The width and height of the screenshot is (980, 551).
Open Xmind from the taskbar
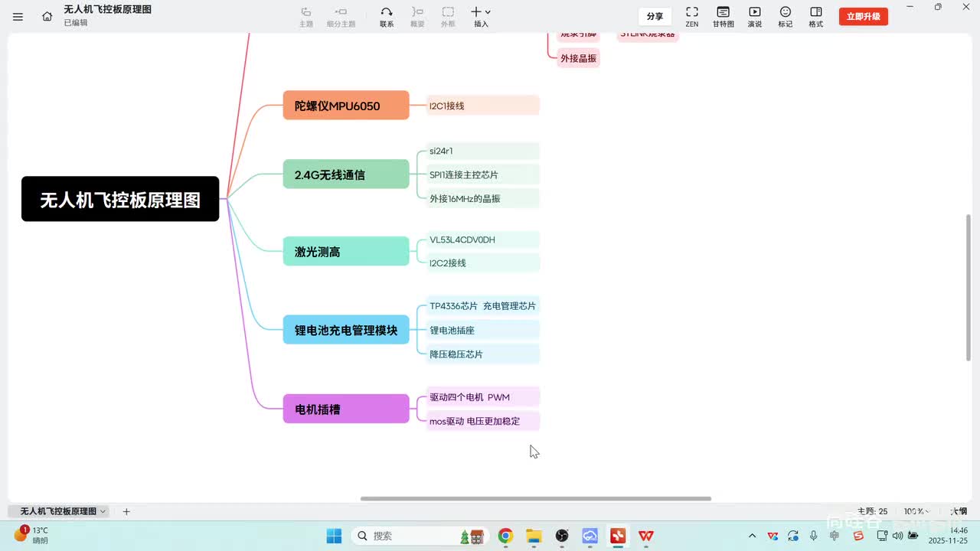pos(618,536)
